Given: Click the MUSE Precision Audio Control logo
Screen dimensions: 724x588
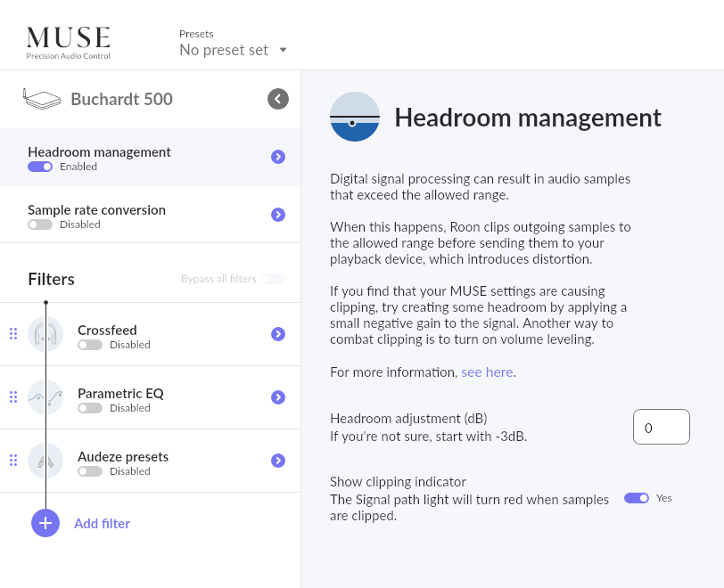Looking at the screenshot, I should pos(69,43).
